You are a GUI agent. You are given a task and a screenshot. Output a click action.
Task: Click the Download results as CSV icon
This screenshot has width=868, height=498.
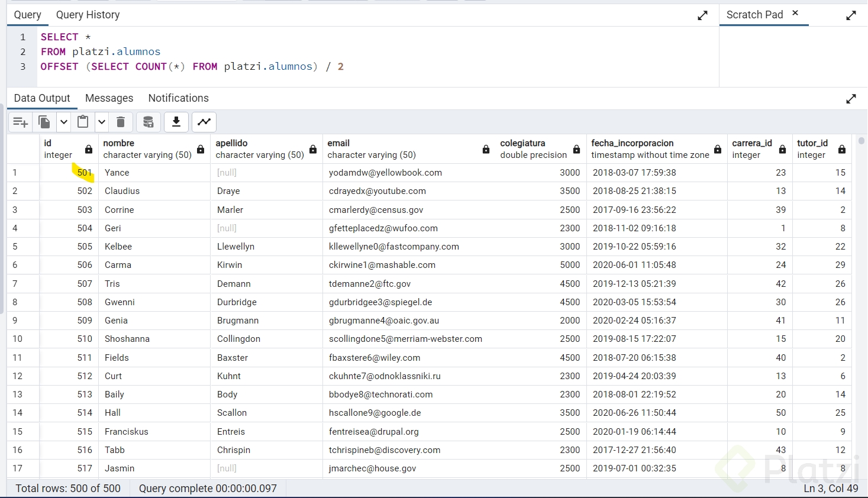tap(176, 122)
